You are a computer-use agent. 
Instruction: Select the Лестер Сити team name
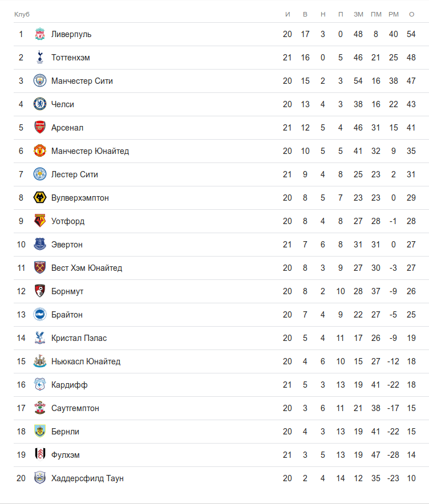[x=75, y=174]
